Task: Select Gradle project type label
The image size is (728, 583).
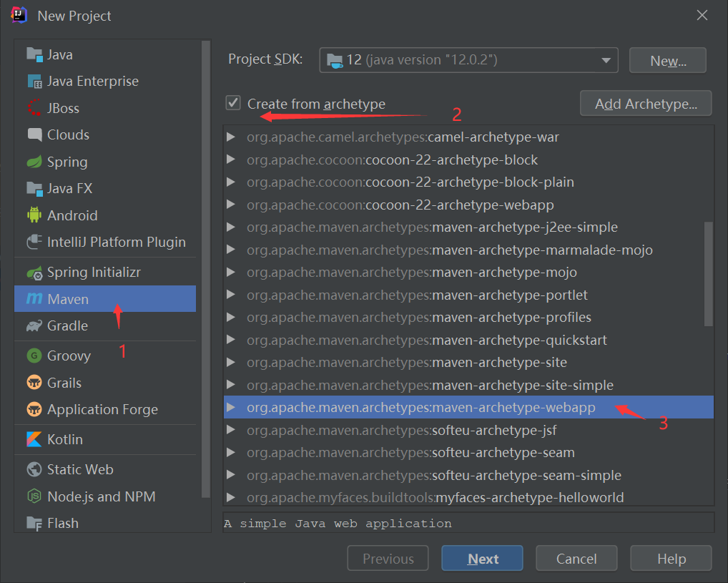Action: pos(67,325)
